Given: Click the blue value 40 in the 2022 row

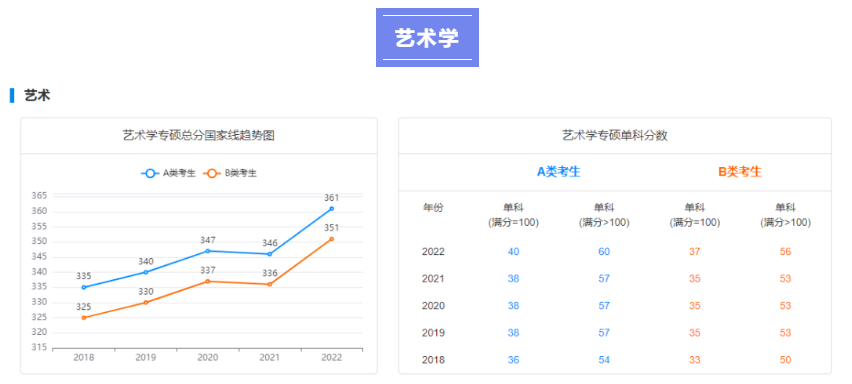Looking at the screenshot, I should (513, 251).
